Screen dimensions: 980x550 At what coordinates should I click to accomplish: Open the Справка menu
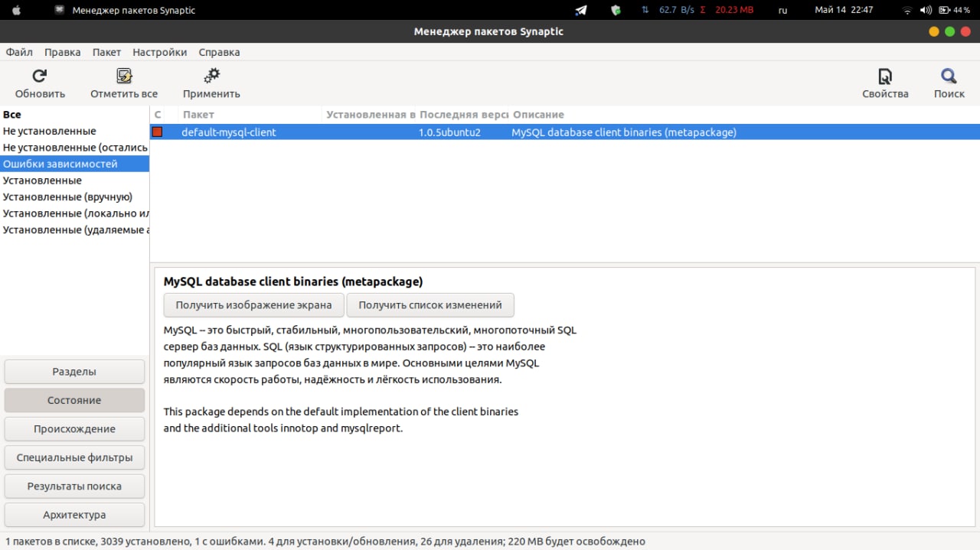click(x=219, y=52)
